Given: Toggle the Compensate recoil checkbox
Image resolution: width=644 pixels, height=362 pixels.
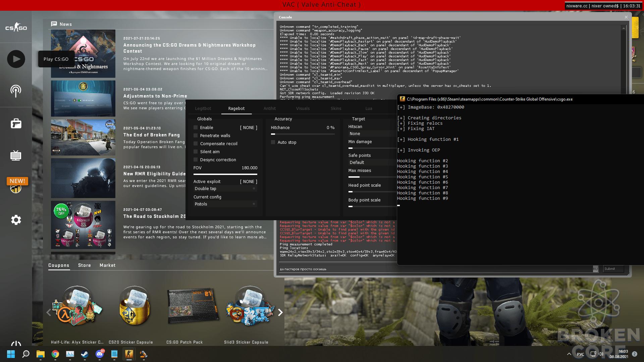Looking at the screenshot, I should click(x=196, y=144).
